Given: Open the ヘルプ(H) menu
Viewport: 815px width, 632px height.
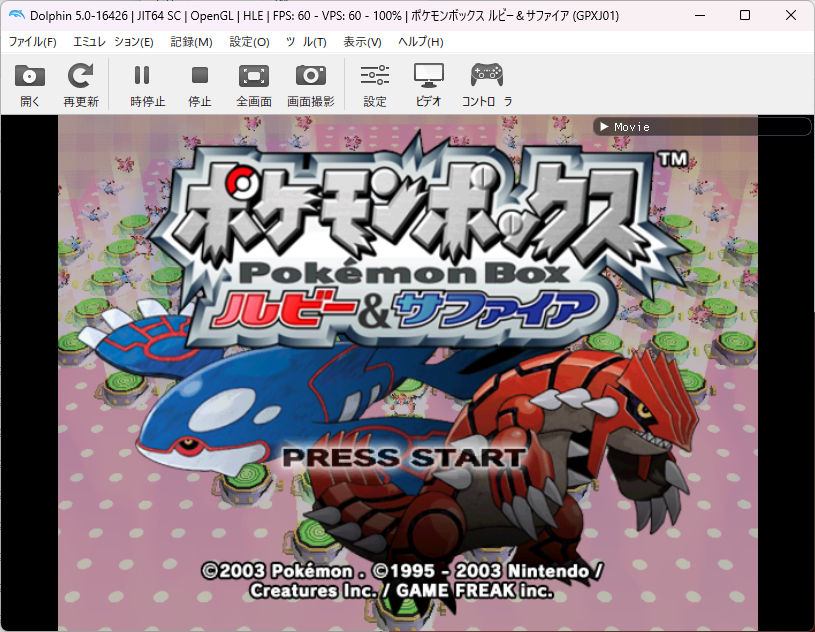Looking at the screenshot, I should pyautogui.click(x=420, y=42).
